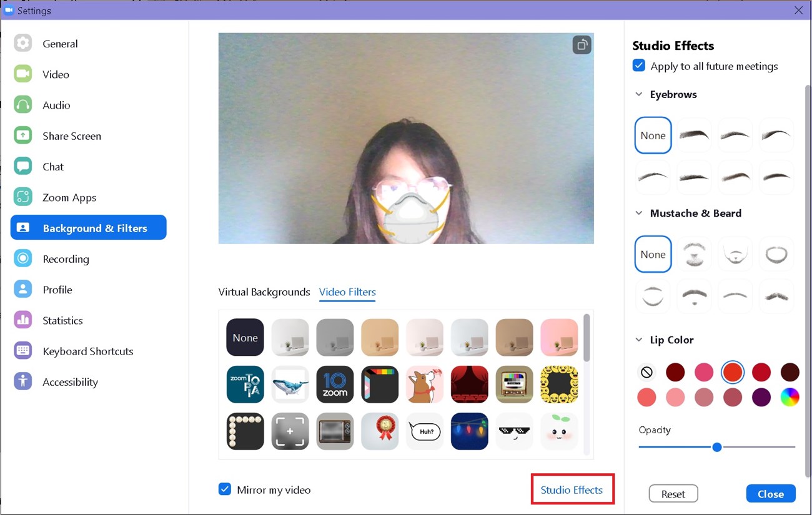The height and width of the screenshot is (515, 812).
Task: Open Keyboard Shortcuts settings
Action: [x=88, y=351]
